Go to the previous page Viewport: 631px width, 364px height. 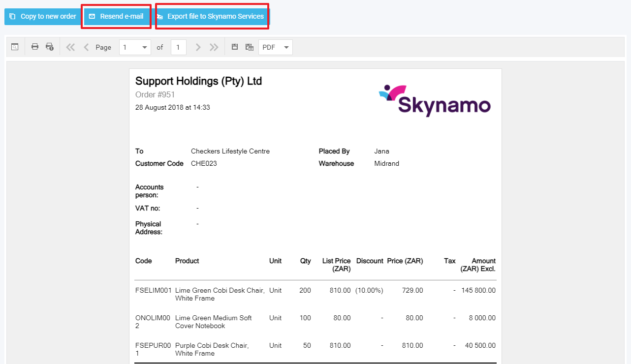coord(86,47)
